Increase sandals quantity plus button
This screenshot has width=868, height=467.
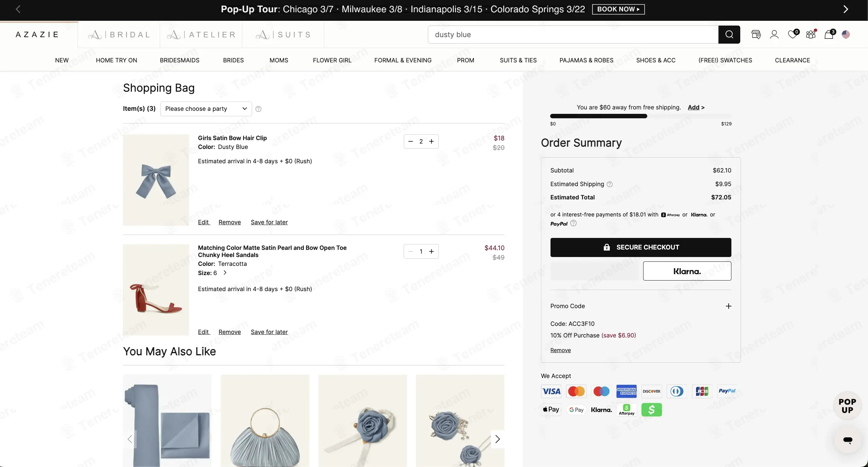pos(432,252)
